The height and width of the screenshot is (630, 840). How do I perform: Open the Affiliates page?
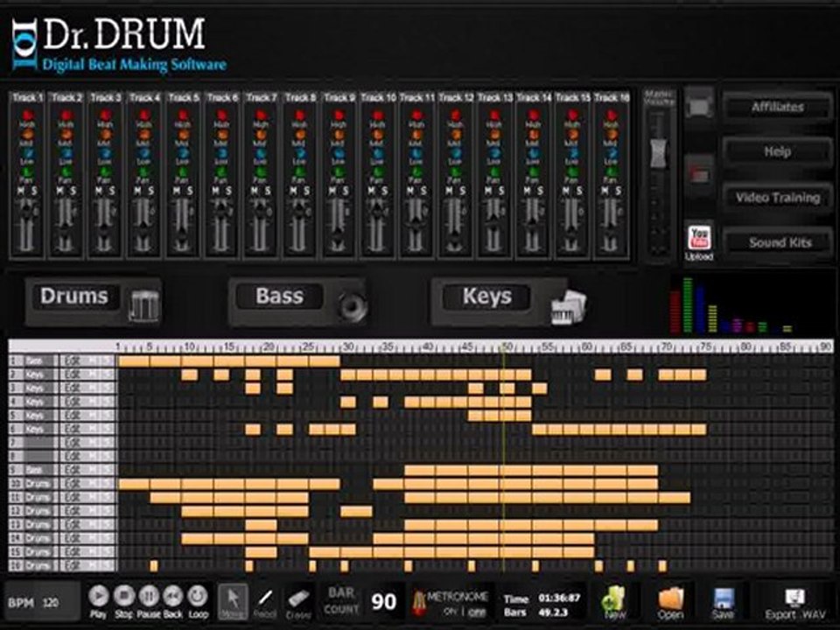777,107
